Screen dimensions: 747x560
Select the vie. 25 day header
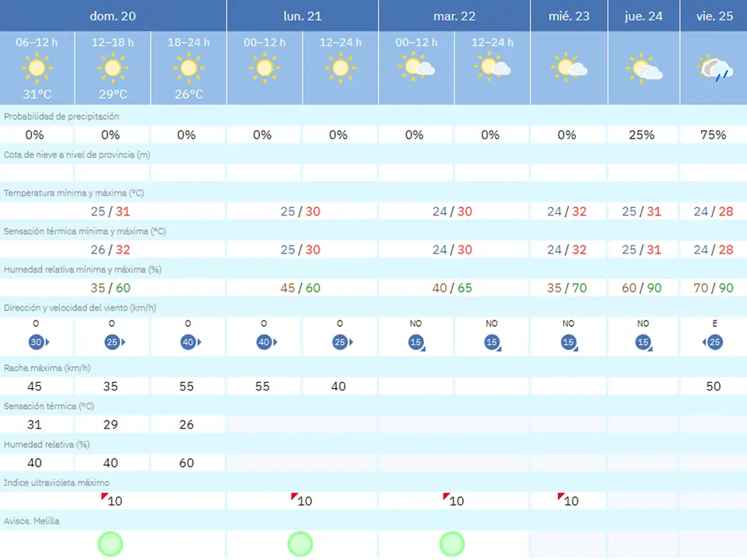pos(714,16)
